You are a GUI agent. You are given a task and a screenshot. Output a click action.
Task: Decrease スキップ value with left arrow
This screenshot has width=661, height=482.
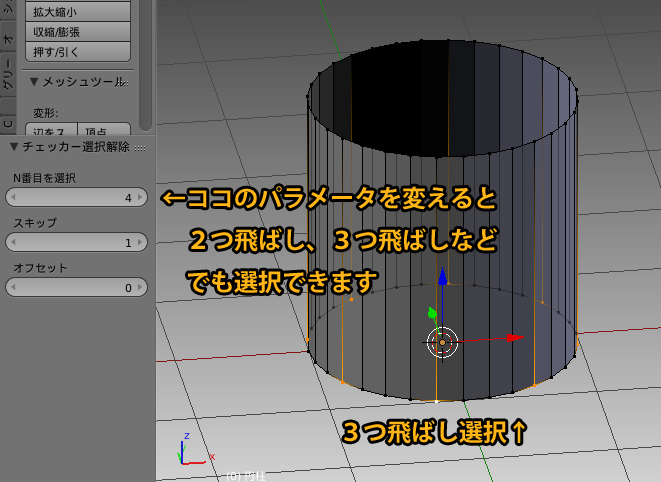pos(13,242)
